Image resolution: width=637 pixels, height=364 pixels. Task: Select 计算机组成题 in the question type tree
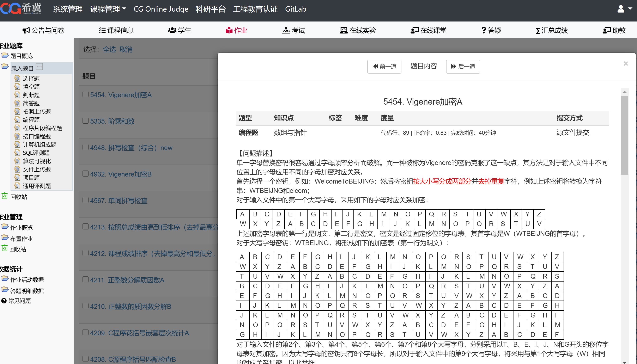pyautogui.click(x=40, y=144)
